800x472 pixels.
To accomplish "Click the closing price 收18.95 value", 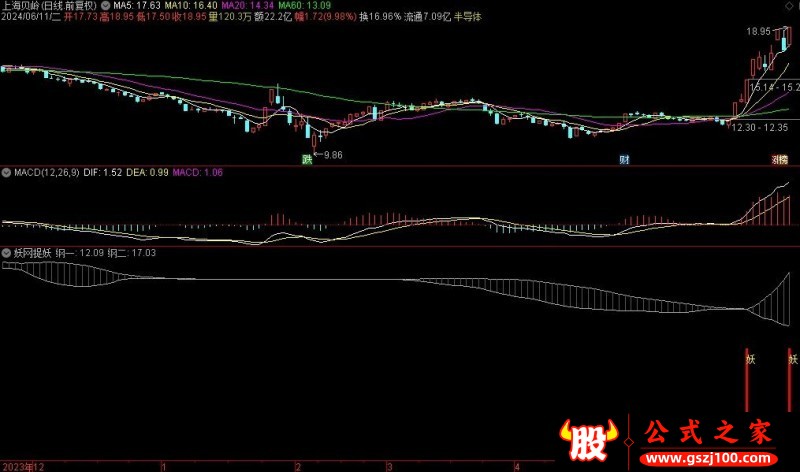I will 189,17.
